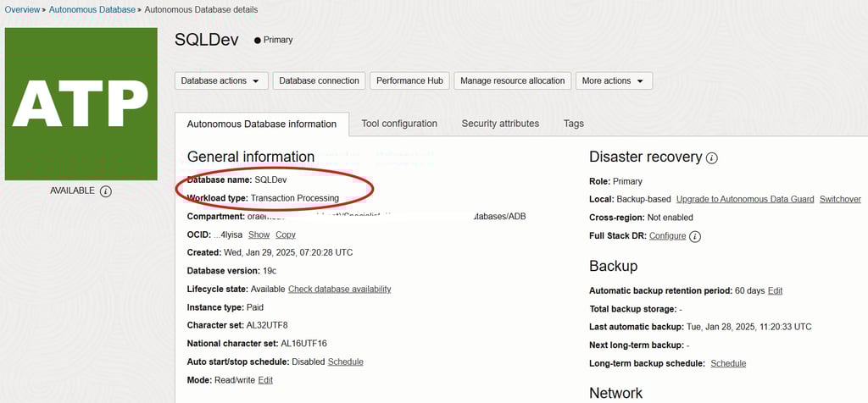Open the Database actions dropdown
Screen dimensions: 868x403
click(x=221, y=80)
